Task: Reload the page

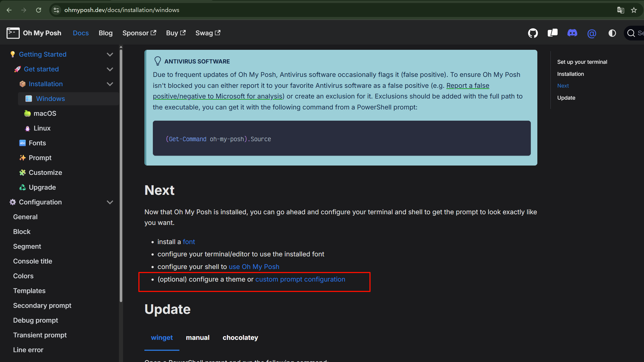Action: pos(39,10)
